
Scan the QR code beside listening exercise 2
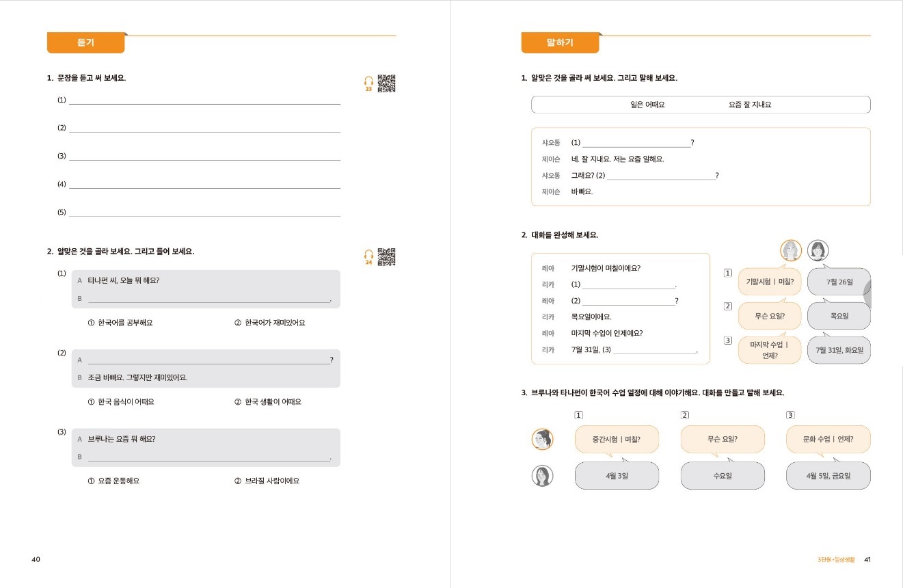pos(386,256)
